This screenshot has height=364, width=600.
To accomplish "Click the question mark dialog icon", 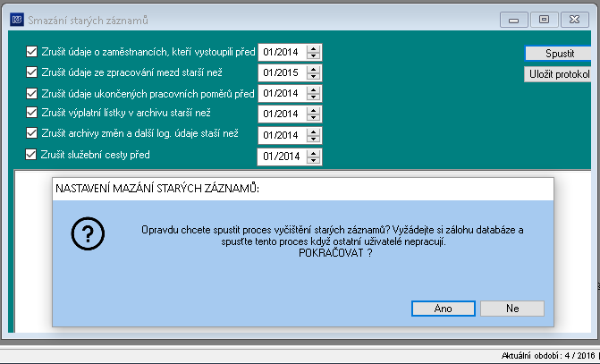I will (88, 233).
